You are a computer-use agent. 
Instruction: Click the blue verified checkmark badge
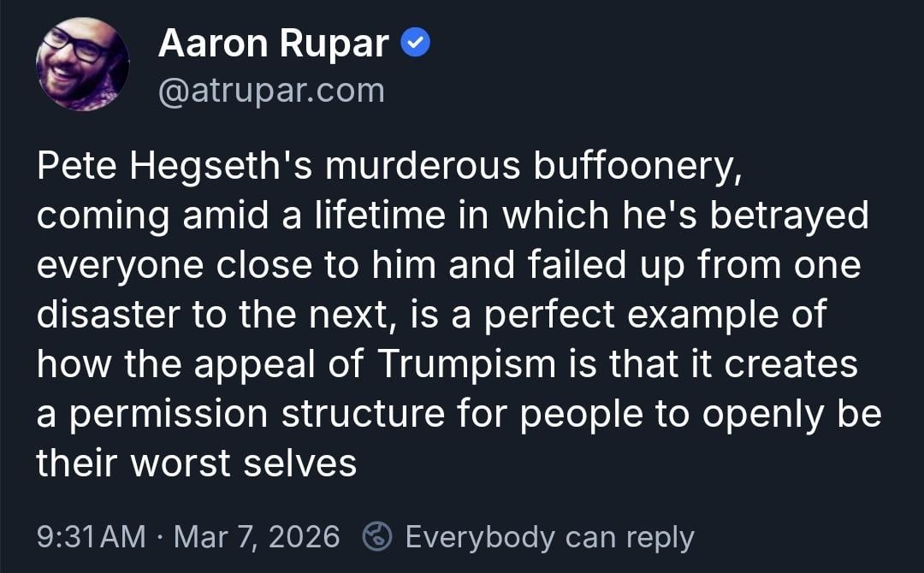pos(416,43)
